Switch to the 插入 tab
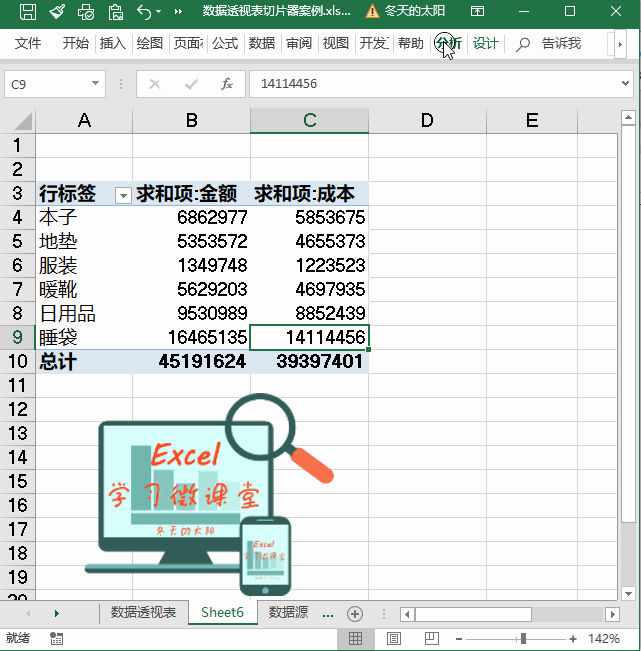641x651 pixels. (113, 43)
